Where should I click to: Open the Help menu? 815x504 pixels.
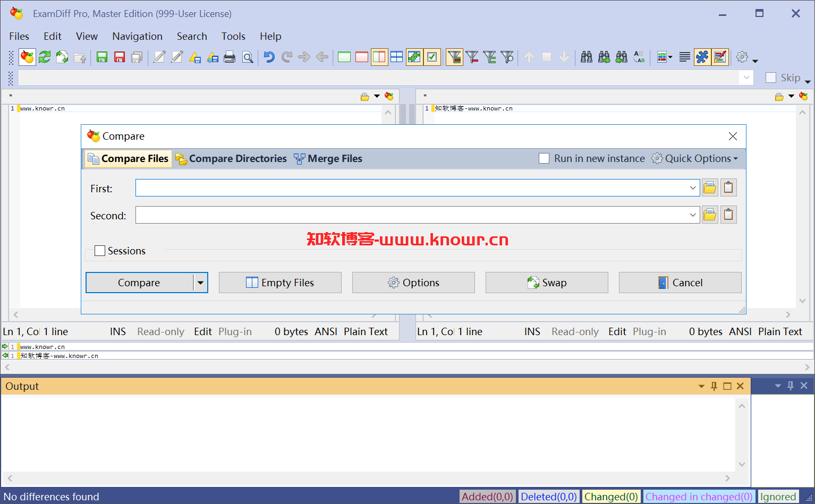270,36
